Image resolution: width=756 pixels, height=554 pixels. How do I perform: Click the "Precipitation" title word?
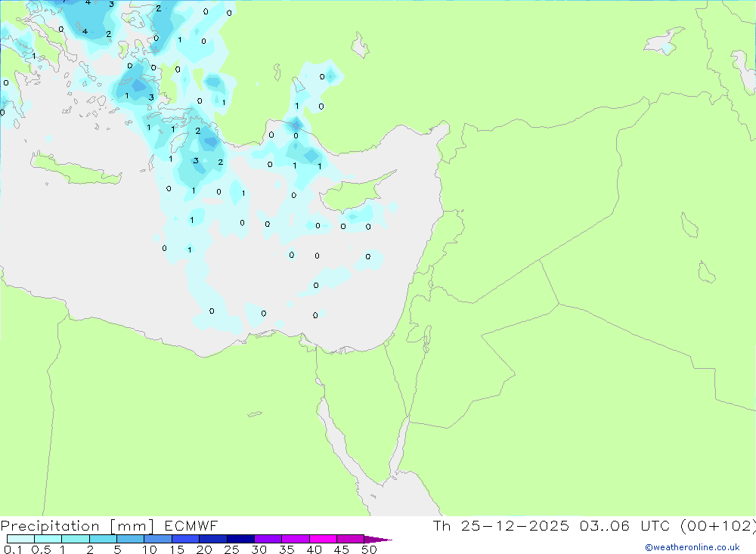coord(50,526)
